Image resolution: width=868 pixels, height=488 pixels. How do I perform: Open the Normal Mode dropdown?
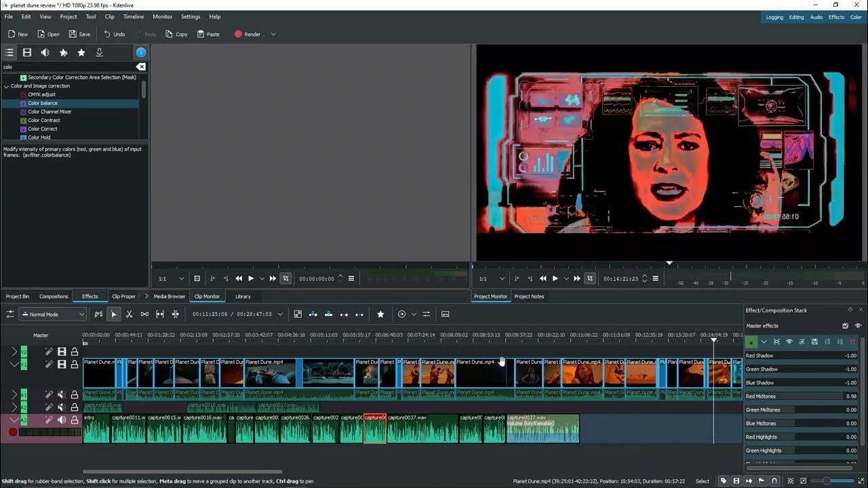[53, 314]
